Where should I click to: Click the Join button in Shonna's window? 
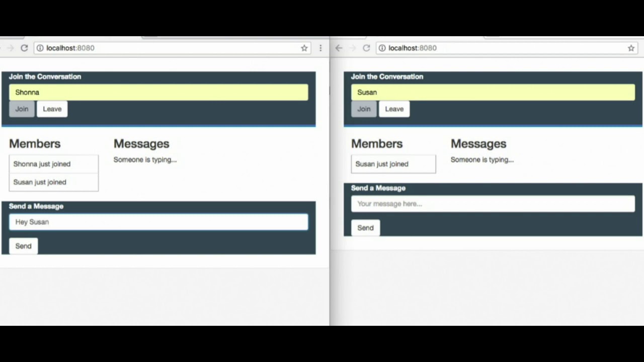22,109
